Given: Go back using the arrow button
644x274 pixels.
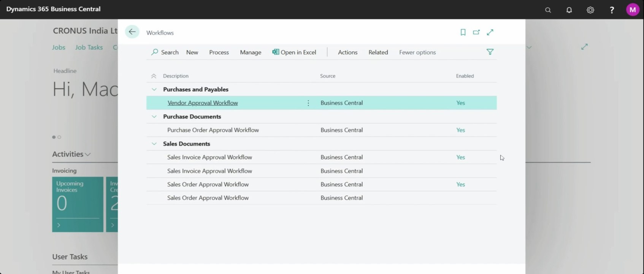Looking at the screenshot, I should 132,32.
